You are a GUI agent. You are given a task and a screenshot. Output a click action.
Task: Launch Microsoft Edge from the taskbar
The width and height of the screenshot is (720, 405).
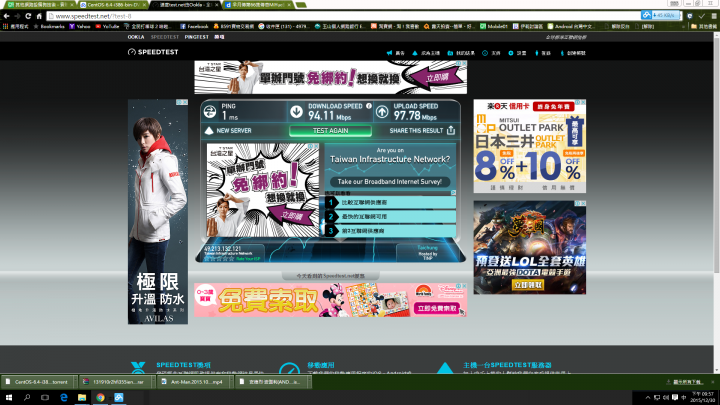tap(63, 398)
